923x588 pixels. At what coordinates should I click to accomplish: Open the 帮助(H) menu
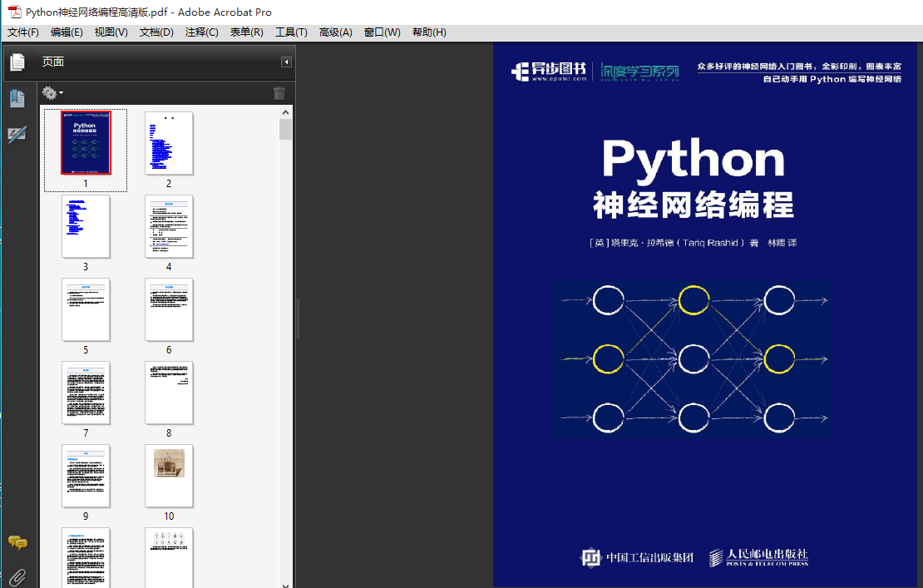(429, 32)
